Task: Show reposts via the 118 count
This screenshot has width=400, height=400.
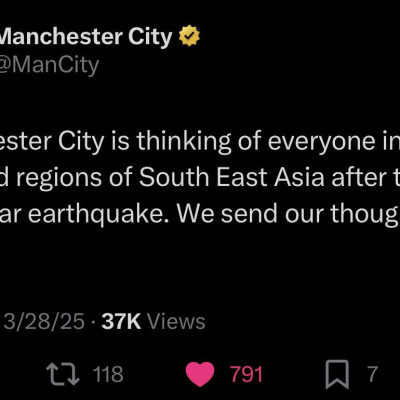Action: 108,374
